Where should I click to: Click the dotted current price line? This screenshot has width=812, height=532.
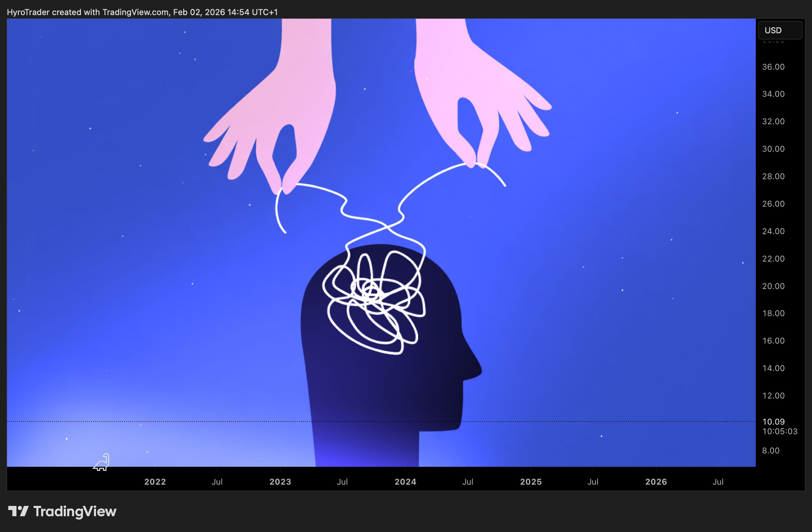coord(206,421)
